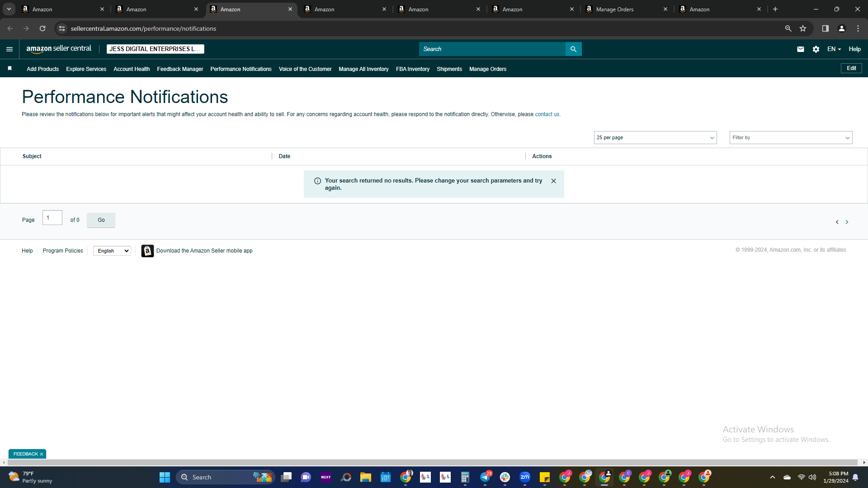Open Telegram from the taskbar
This screenshot has height=488, width=868.
pyautogui.click(x=485, y=477)
